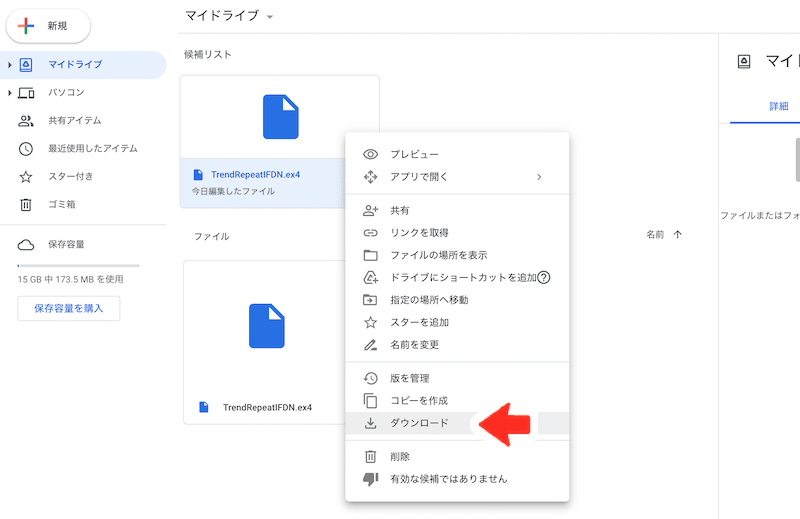Click the storage usage progress bar

pos(79,265)
